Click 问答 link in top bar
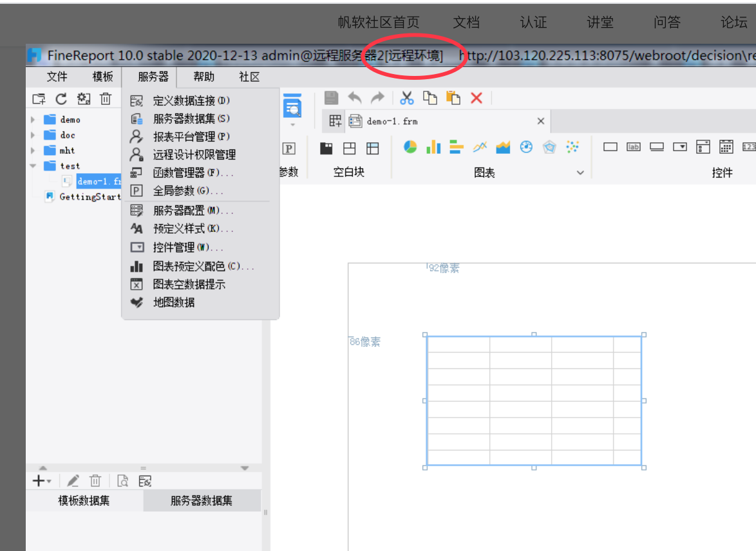The width and height of the screenshot is (756, 551). [x=667, y=22]
